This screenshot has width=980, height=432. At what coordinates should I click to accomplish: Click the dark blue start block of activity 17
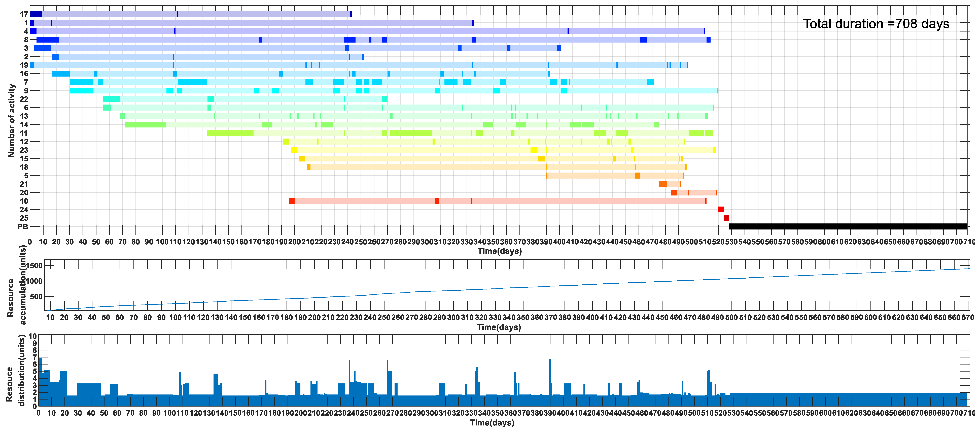(x=36, y=14)
